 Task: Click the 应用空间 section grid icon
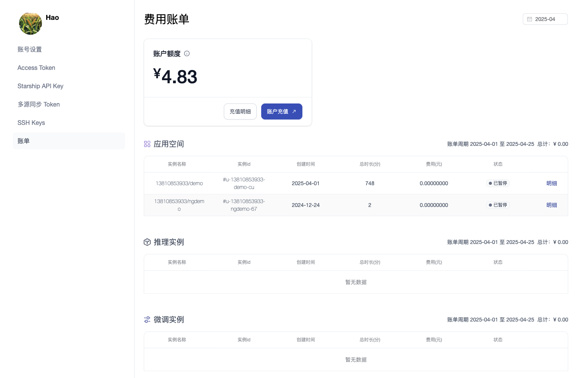(147, 144)
